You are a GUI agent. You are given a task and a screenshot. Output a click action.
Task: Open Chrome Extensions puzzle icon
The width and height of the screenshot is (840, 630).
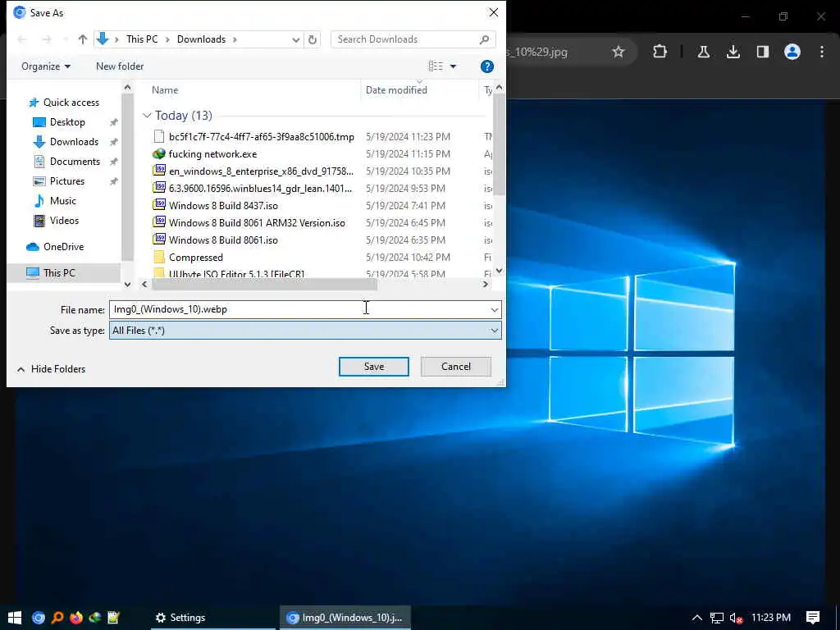click(x=660, y=52)
